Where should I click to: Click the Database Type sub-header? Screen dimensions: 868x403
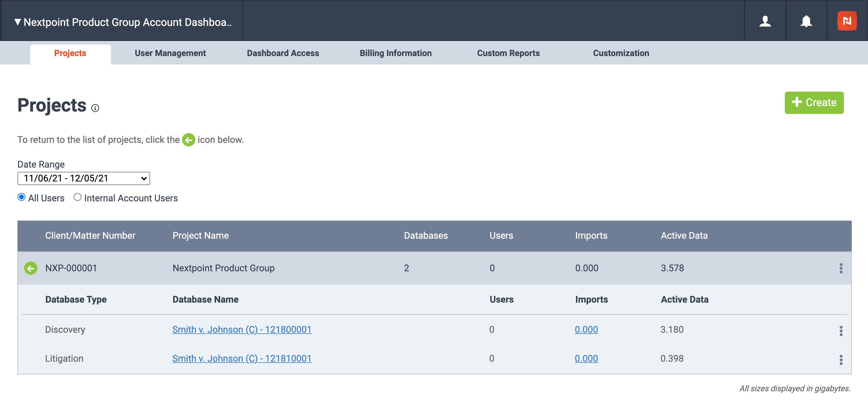(x=76, y=300)
